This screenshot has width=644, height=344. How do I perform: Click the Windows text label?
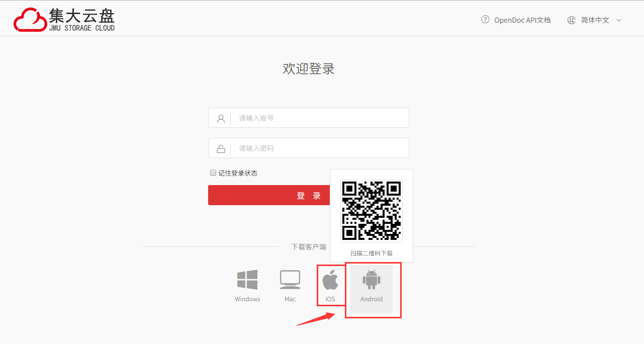(247, 299)
